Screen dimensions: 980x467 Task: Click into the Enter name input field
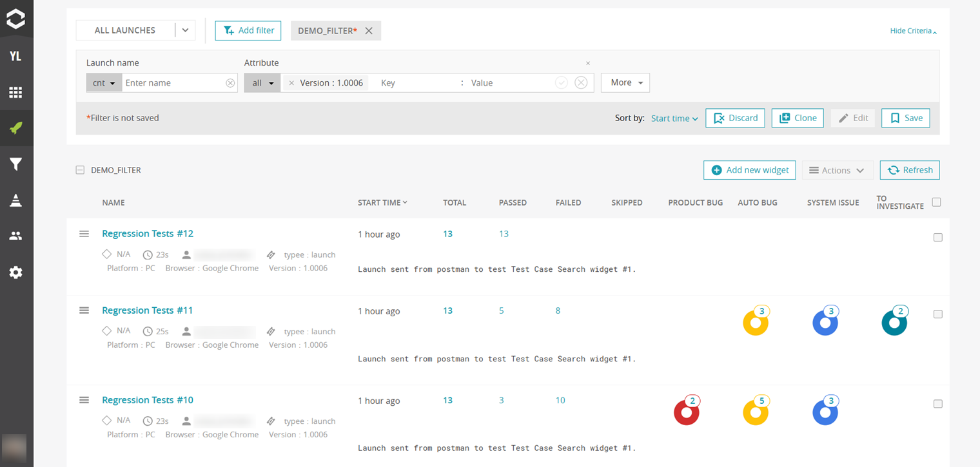click(173, 83)
